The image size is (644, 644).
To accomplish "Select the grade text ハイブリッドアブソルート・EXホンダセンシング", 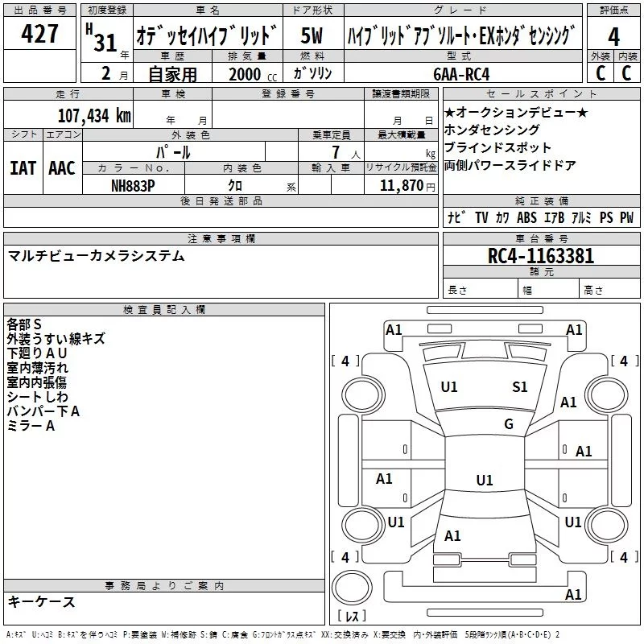I will [462, 35].
